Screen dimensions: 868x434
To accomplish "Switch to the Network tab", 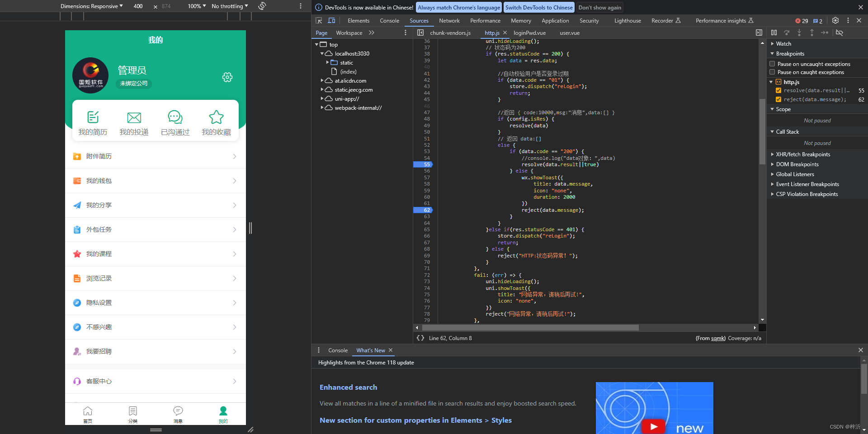I will pos(449,20).
